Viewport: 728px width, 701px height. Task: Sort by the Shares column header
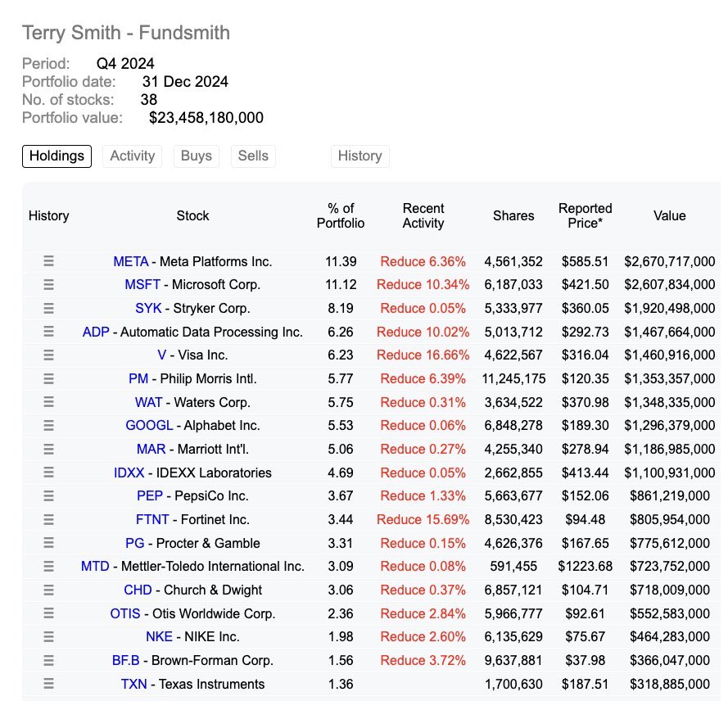(x=513, y=216)
